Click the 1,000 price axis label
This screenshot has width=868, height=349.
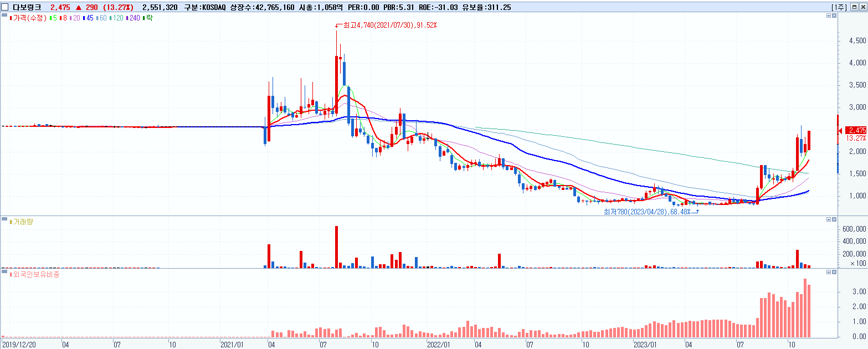(x=857, y=196)
